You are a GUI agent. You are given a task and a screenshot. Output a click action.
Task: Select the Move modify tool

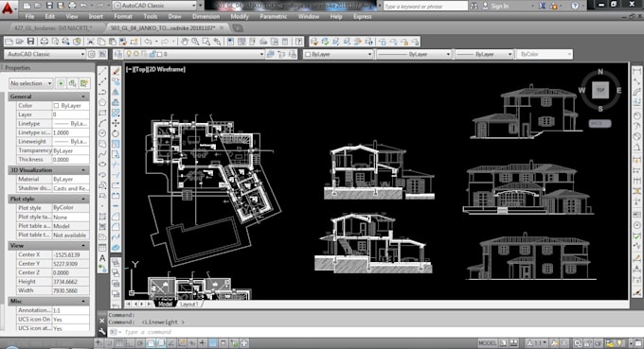116,123
